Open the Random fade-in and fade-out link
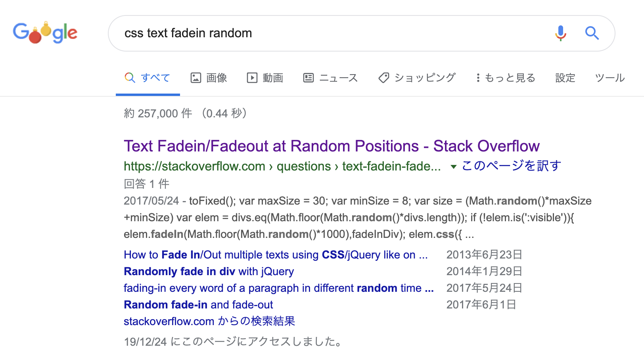The width and height of the screenshot is (644, 360). pyautogui.click(x=198, y=304)
